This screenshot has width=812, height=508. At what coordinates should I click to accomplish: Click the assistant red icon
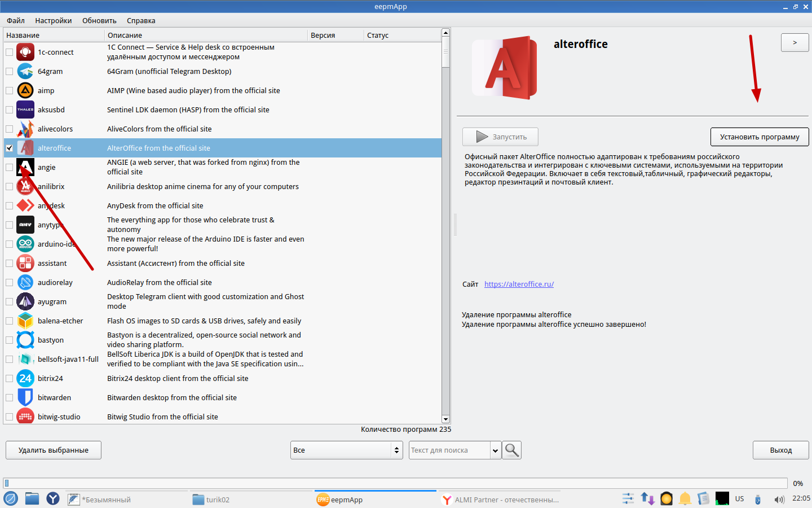(x=25, y=263)
